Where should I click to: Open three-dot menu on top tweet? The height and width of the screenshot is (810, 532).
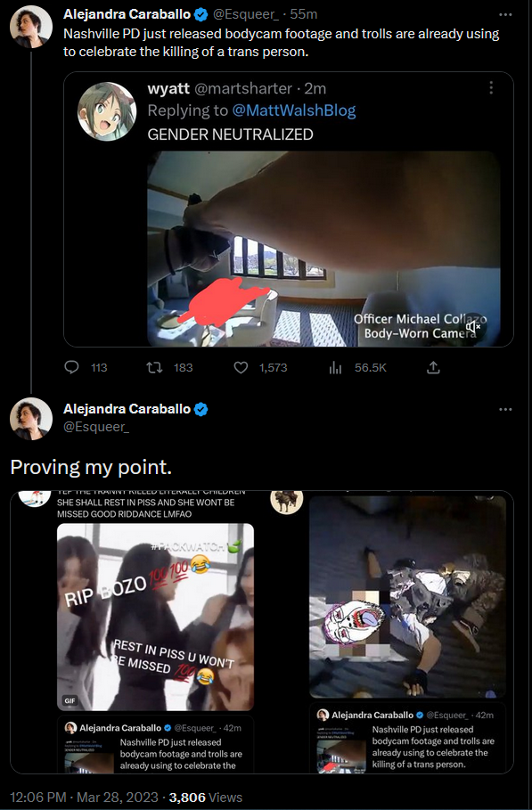(505, 14)
